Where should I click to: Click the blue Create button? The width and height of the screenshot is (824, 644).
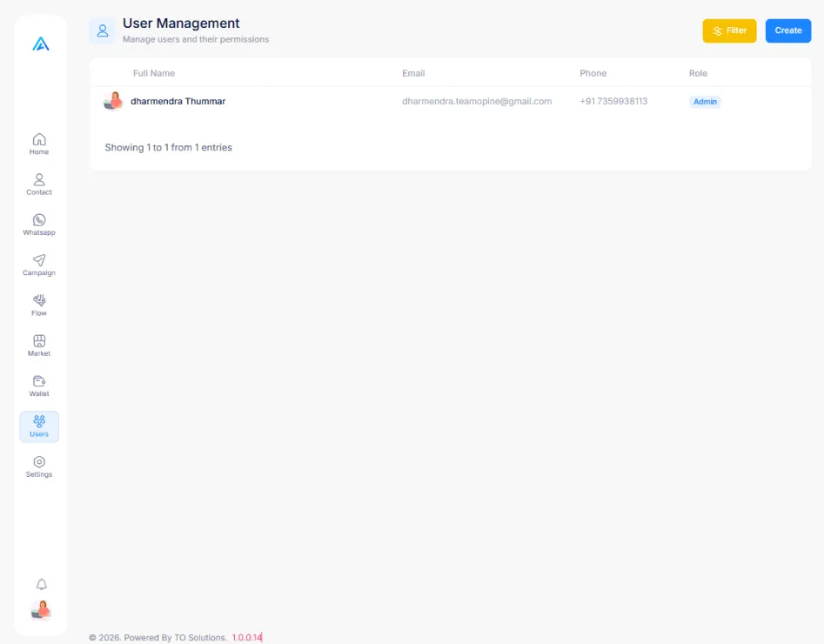pyautogui.click(x=787, y=31)
